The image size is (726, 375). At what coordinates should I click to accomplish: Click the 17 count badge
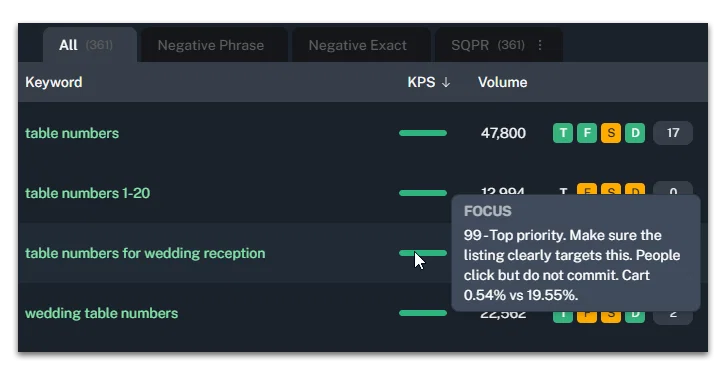[x=673, y=133]
